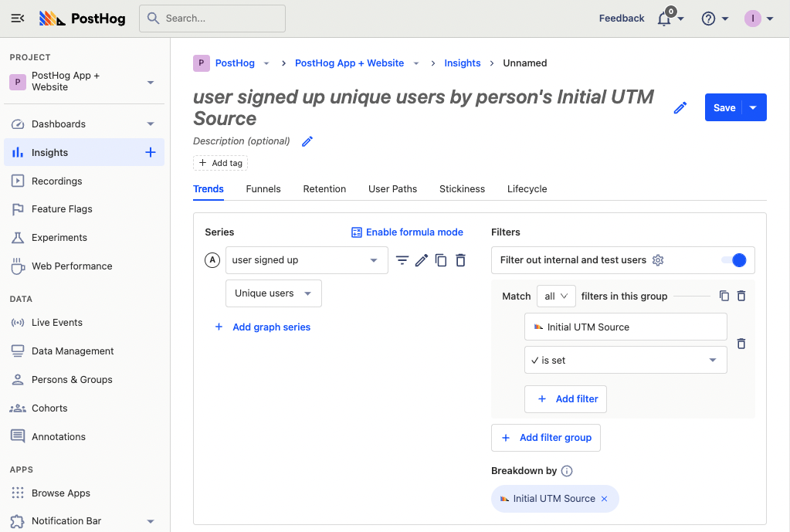This screenshot has height=532, width=790.
Task: Collapse the left sidebar with the hamburger icon
Action: tap(17, 18)
